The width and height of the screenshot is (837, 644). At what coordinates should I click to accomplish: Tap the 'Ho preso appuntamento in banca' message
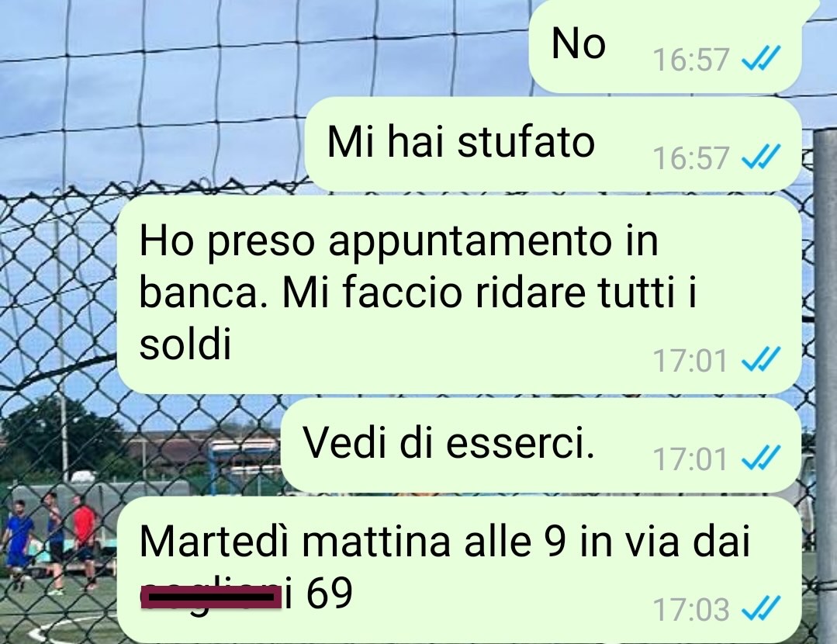pos(459,295)
